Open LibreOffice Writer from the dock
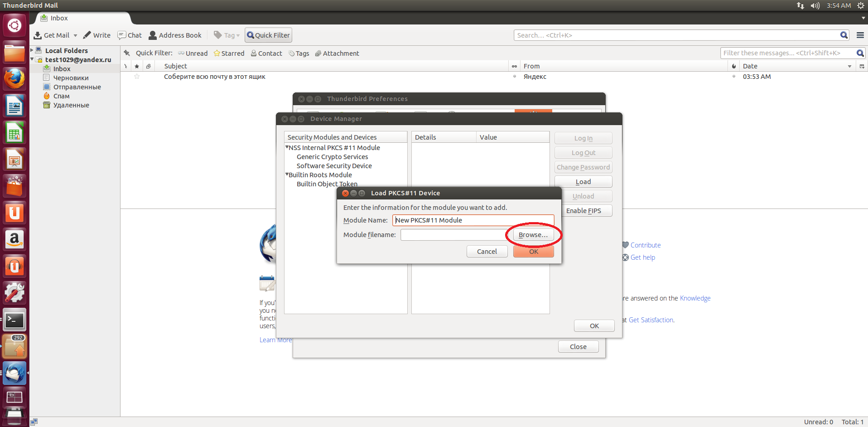 pyautogui.click(x=14, y=106)
